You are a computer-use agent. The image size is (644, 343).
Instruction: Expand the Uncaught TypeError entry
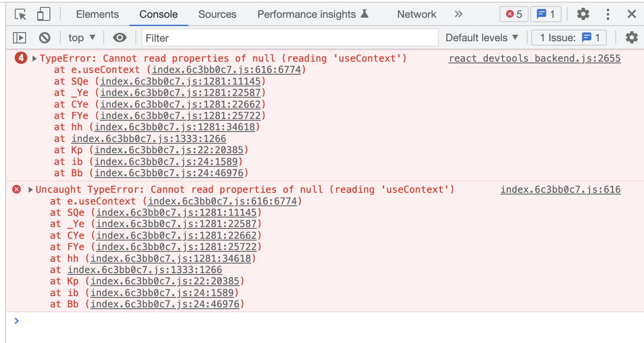click(x=30, y=189)
